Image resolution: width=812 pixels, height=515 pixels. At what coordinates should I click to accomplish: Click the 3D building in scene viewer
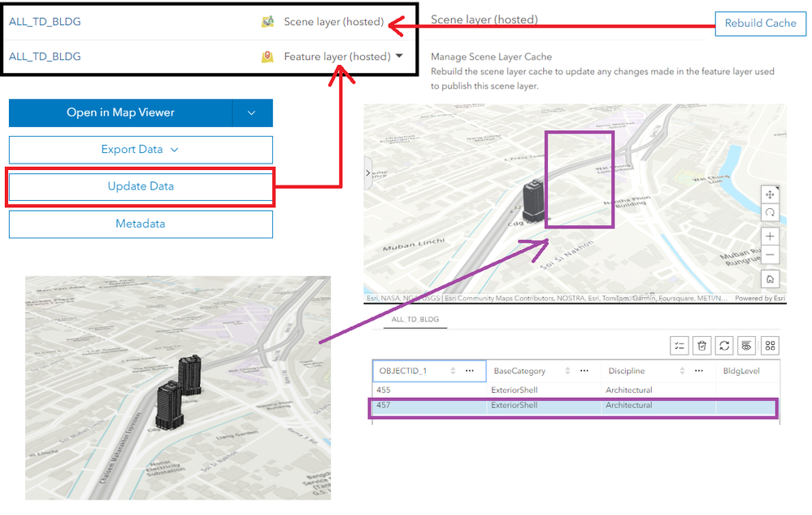(534, 200)
